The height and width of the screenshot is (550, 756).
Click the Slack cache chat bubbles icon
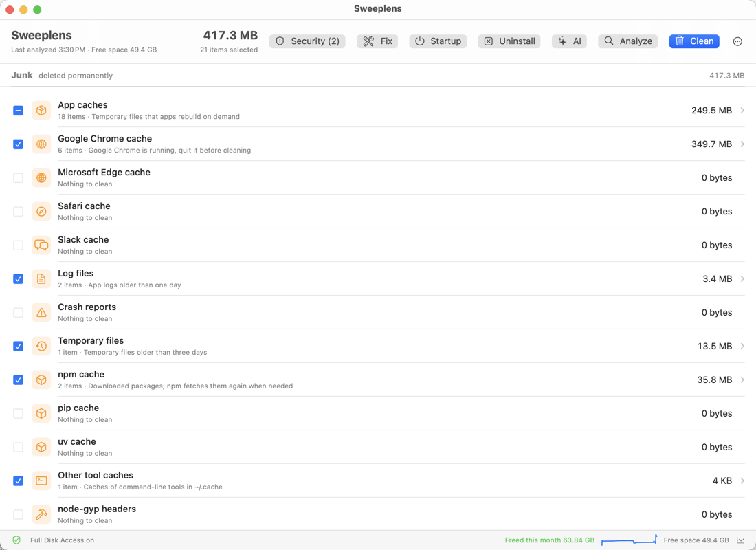41,245
